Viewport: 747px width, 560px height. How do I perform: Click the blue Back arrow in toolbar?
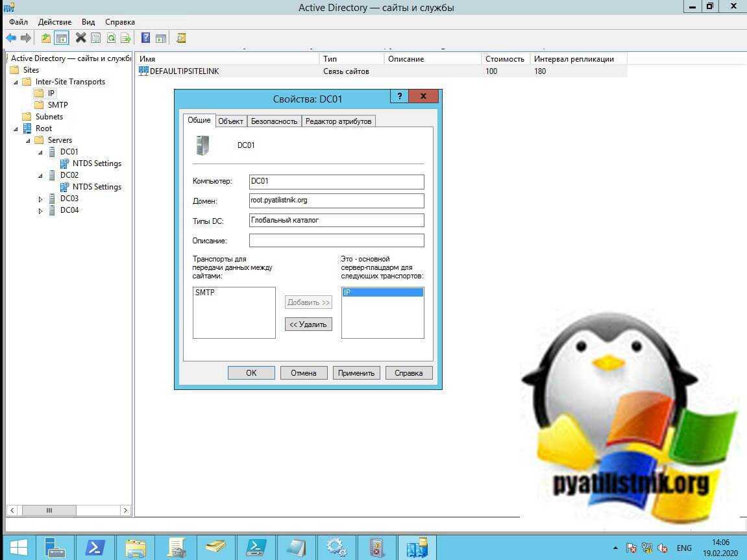pos(11,38)
